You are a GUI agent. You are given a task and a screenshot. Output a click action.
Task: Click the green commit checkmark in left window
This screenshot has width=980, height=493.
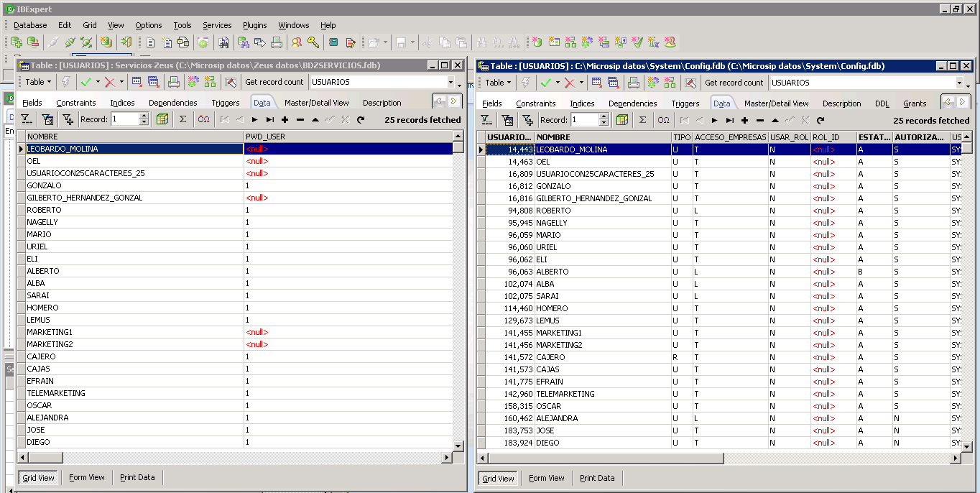pos(86,82)
